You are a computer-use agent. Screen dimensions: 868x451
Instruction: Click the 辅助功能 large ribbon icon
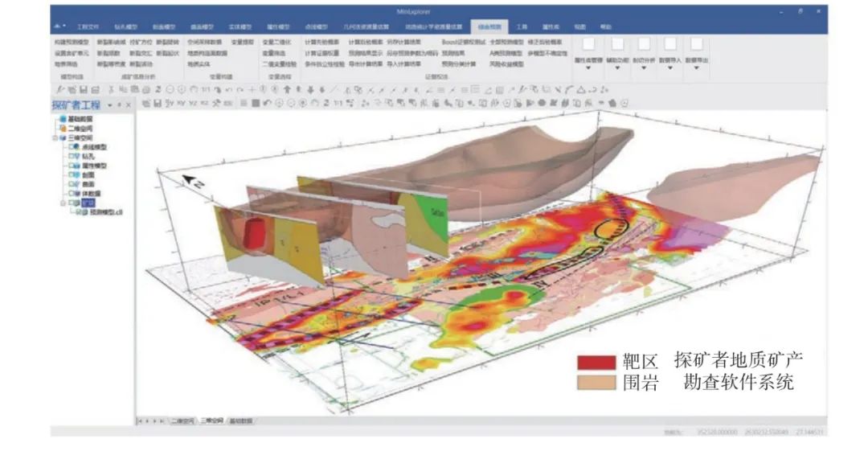click(617, 44)
